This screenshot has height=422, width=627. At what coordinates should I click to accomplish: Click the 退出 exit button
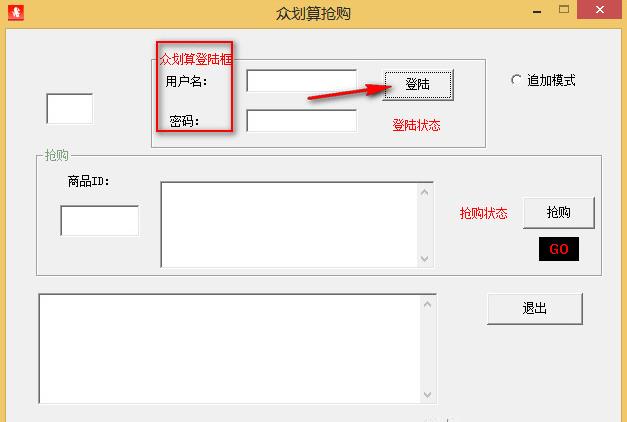click(x=534, y=308)
